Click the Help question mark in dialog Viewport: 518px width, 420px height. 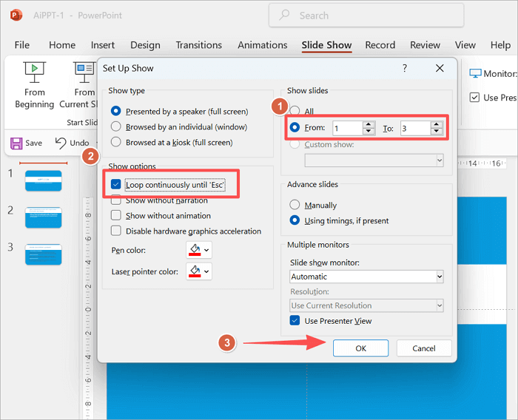pos(404,68)
